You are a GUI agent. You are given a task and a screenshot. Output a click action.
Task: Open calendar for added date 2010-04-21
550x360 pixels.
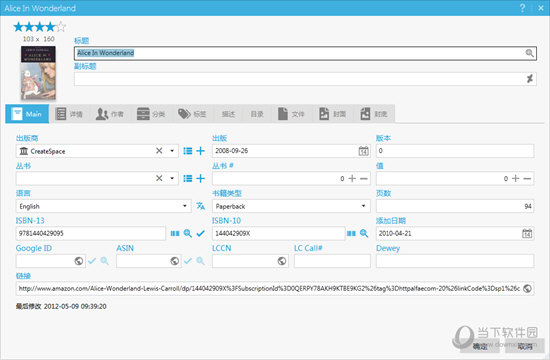click(527, 233)
